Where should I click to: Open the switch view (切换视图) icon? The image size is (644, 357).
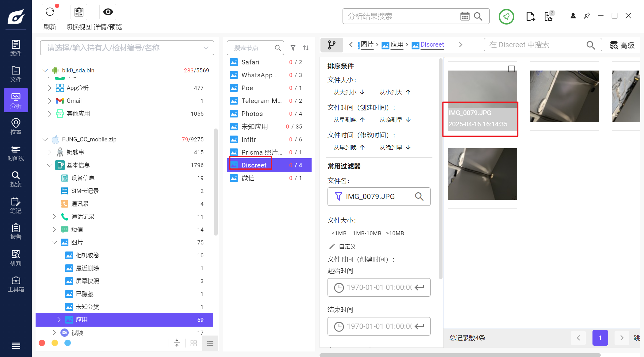(x=79, y=12)
